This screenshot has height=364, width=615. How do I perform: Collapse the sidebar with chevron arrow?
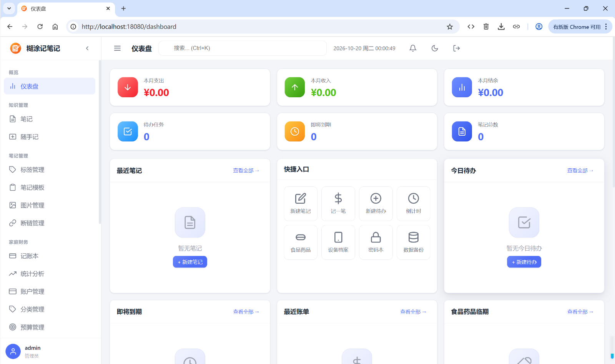coord(87,48)
